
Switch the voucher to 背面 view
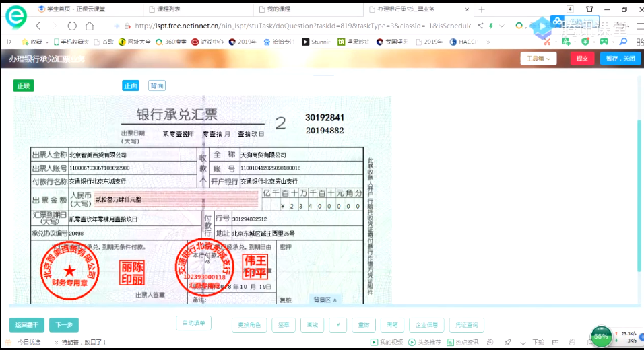click(157, 85)
